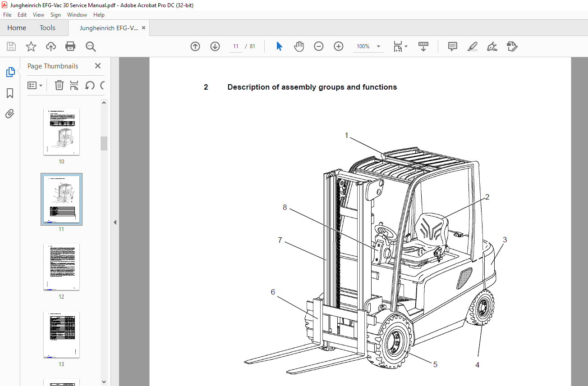Open the Help menu
The image size is (588, 386).
[x=99, y=15]
